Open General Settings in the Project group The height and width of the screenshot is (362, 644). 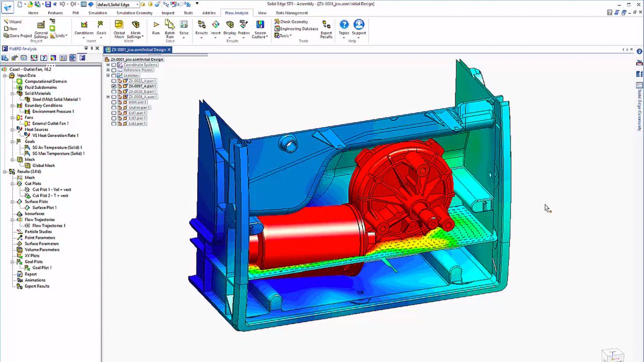click(x=41, y=29)
